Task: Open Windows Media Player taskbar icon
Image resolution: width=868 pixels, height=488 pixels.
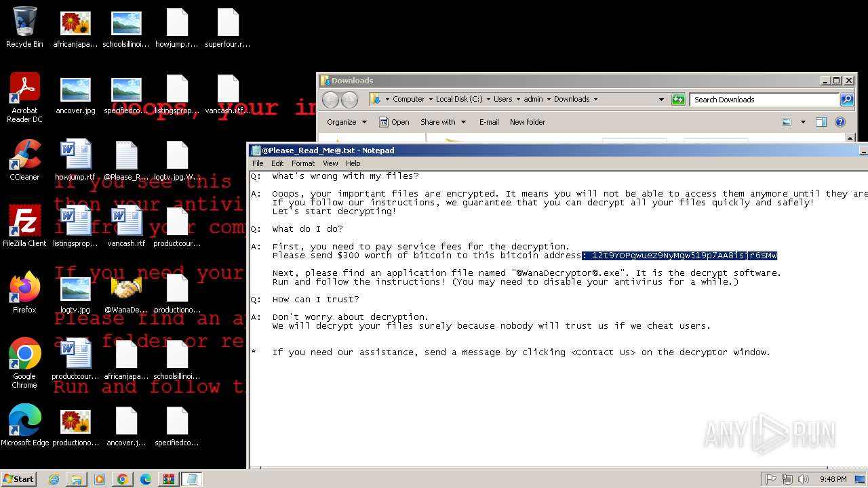Action: click(100, 479)
